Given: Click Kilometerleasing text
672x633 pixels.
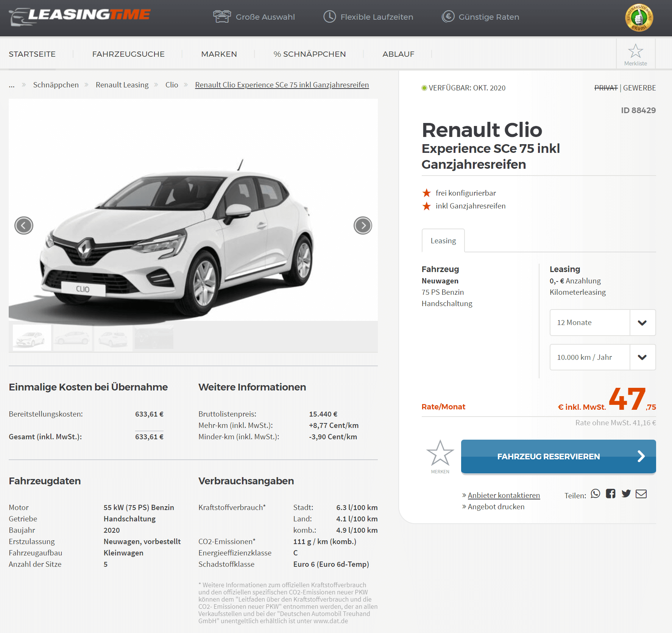Looking at the screenshot, I should (x=578, y=292).
